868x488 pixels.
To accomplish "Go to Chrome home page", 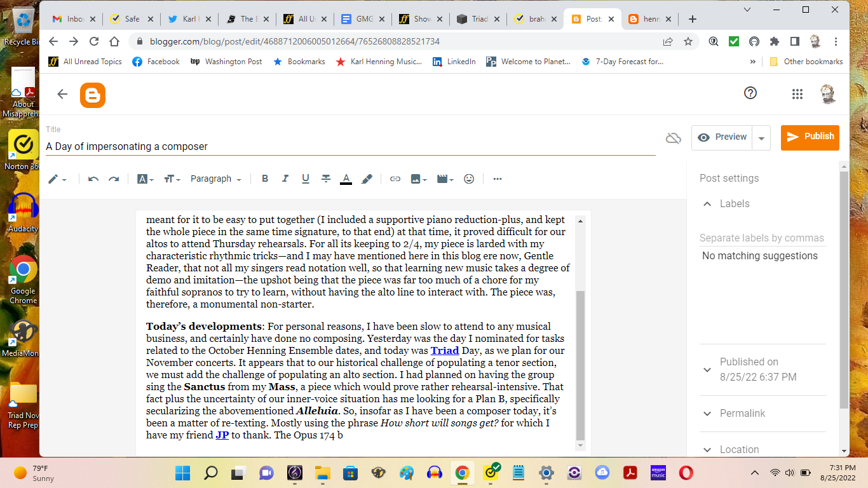I will [x=114, y=41].
